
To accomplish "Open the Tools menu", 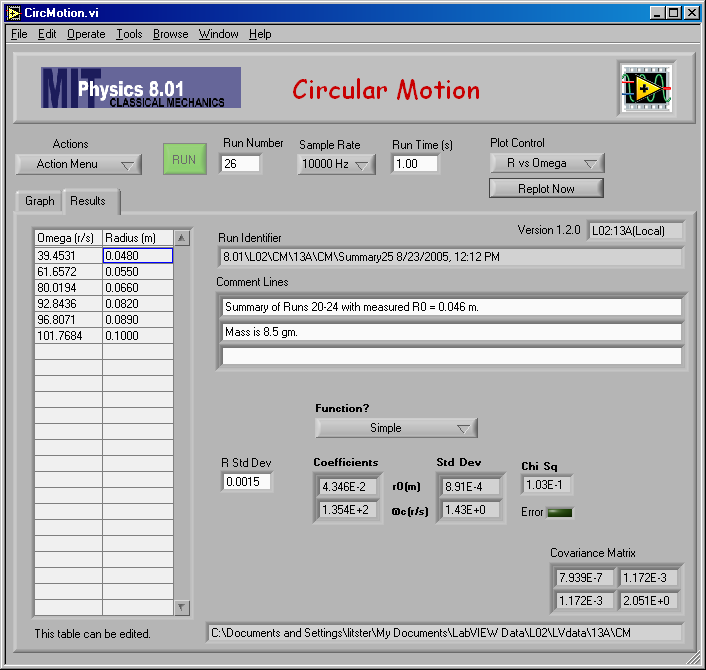I will [x=129, y=34].
